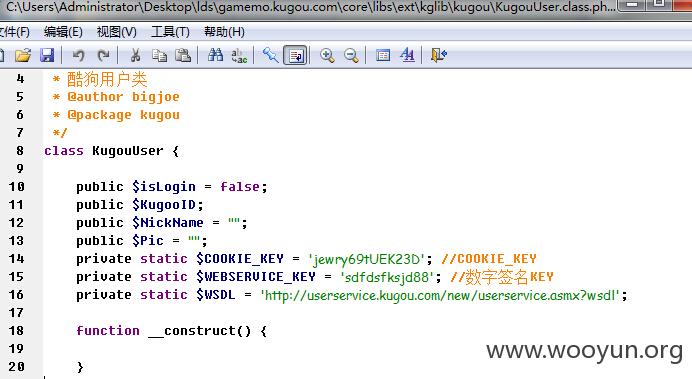
Task: Click line number 20 in the margin
Action: (x=16, y=366)
